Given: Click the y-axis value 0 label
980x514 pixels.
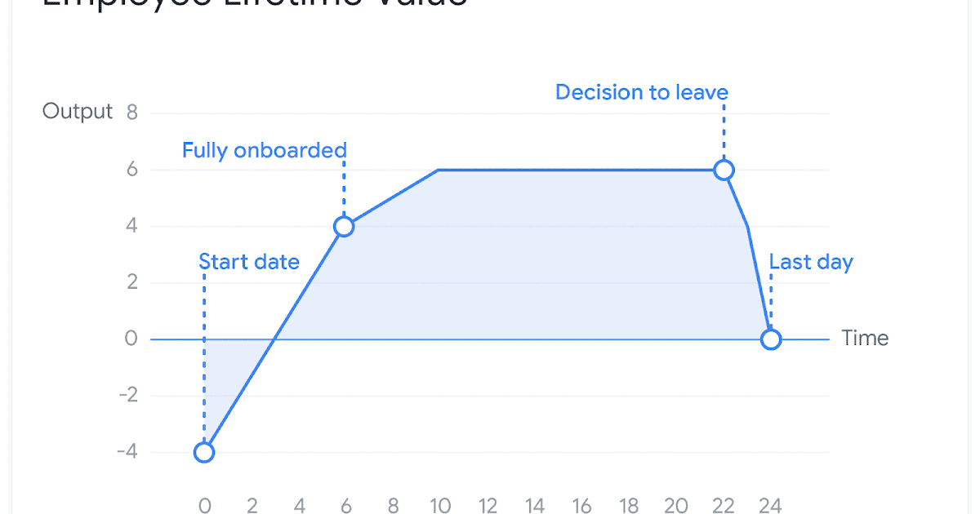Looking at the screenshot, I should coord(131,339).
